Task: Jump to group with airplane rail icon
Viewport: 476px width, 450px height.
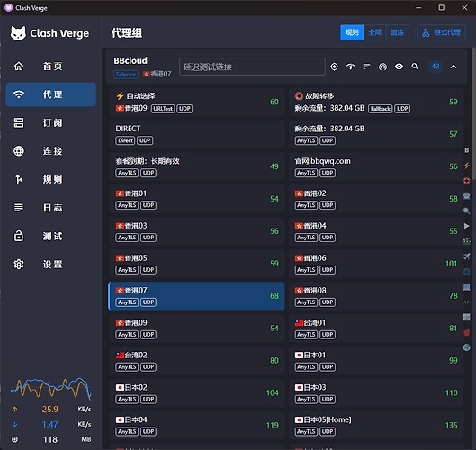Action: point(467,256)
